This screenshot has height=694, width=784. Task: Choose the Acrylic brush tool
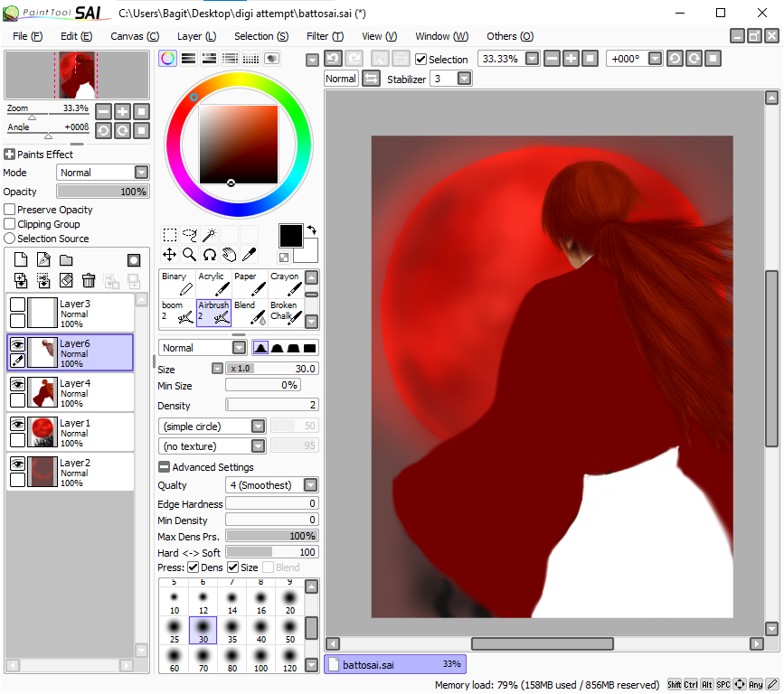213,284
